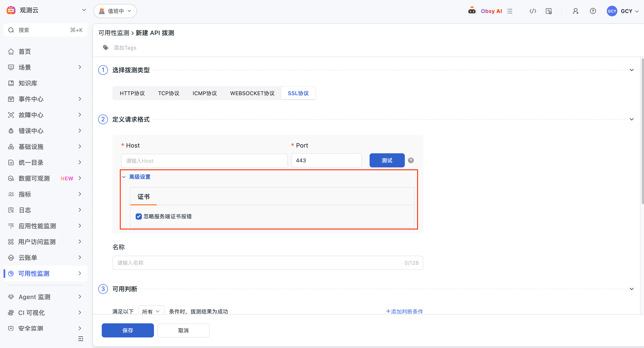Screen dimensions: 644x348
Task: Open the help question mark in header
Action: [593, 11]
